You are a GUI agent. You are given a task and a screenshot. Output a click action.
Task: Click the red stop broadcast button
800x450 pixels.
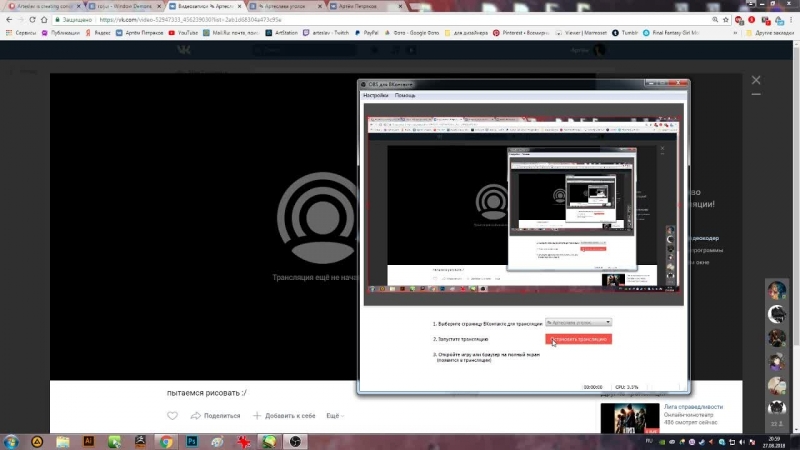(579, 339)
